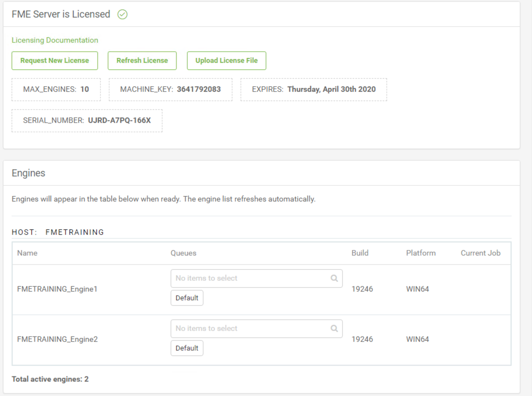Click the Build column header
Image resolution: width=532 pixels, height=396 pixels.
click(360, 253)
